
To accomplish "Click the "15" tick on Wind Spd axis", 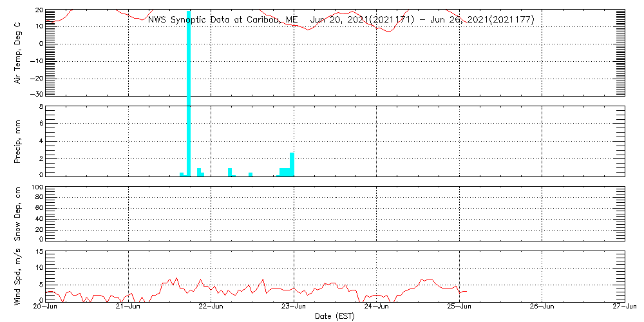I will [39, 252].
